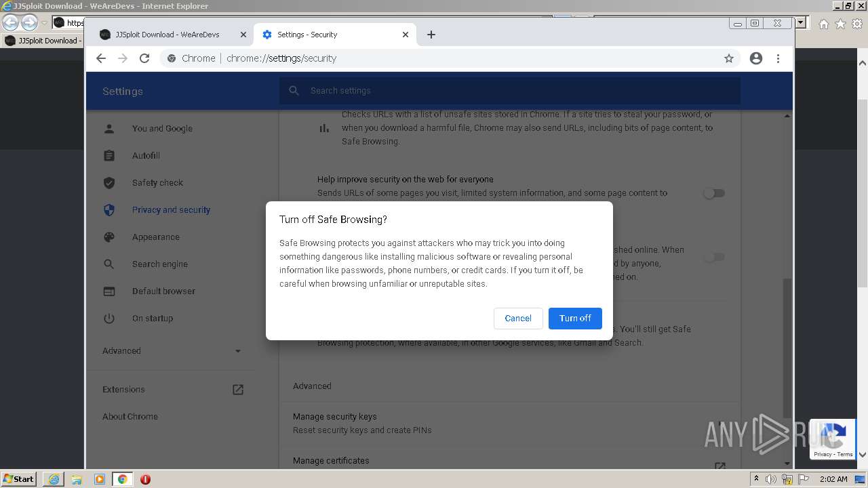Open Search engine settings
Screen dimensions: 868x488
[160, 264]
